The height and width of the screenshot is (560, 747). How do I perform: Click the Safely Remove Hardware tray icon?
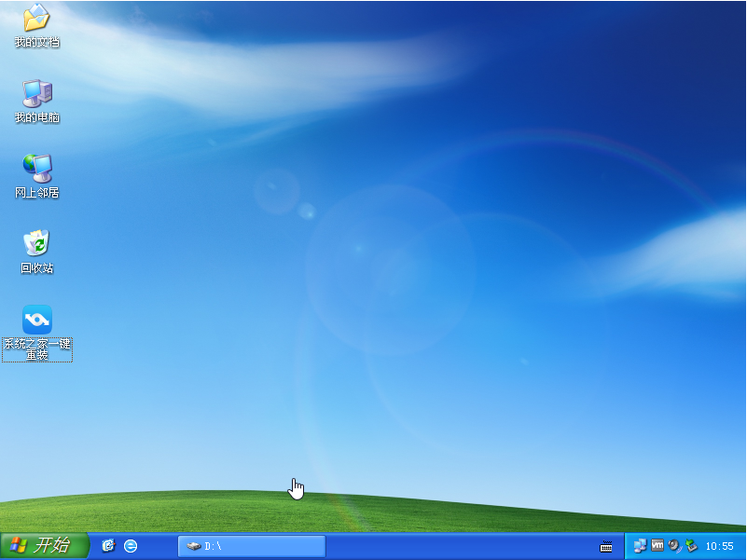pyautogui.click(x=690, y=547)
